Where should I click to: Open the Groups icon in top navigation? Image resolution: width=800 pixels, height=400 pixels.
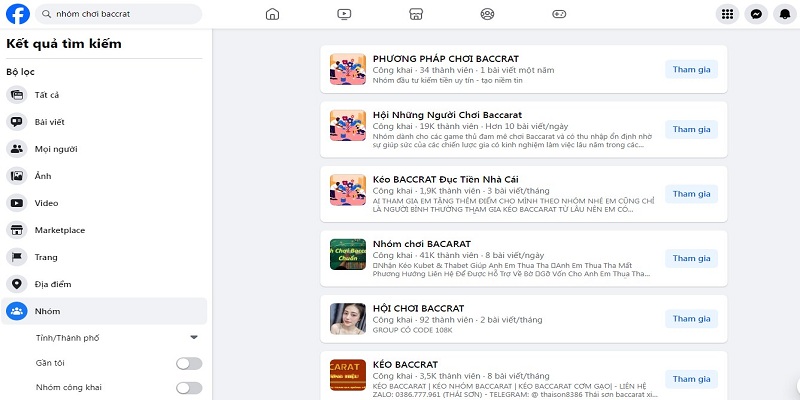tap(487, 14)
